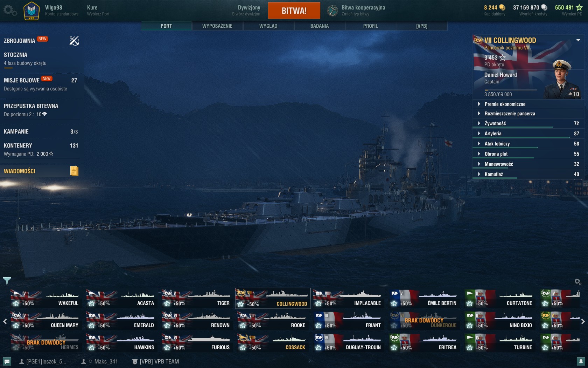The width and height of the screenshot is (588, 368).
Task: Open the Wiadomości news icon
Action: 74,171
